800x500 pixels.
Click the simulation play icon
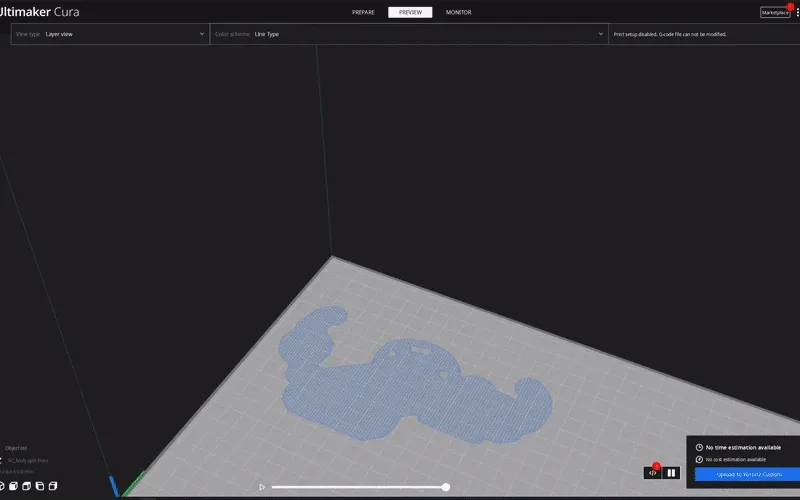(x=262, y=487)
